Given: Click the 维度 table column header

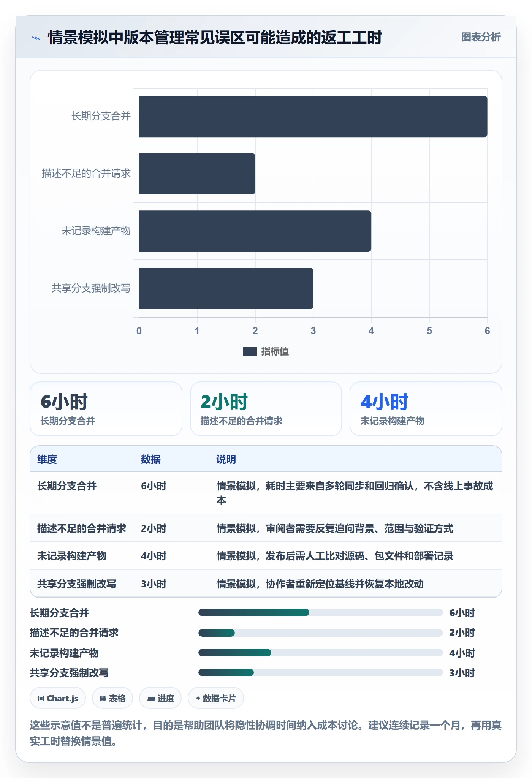Looking at the screenshot, I should coord(47,459).
